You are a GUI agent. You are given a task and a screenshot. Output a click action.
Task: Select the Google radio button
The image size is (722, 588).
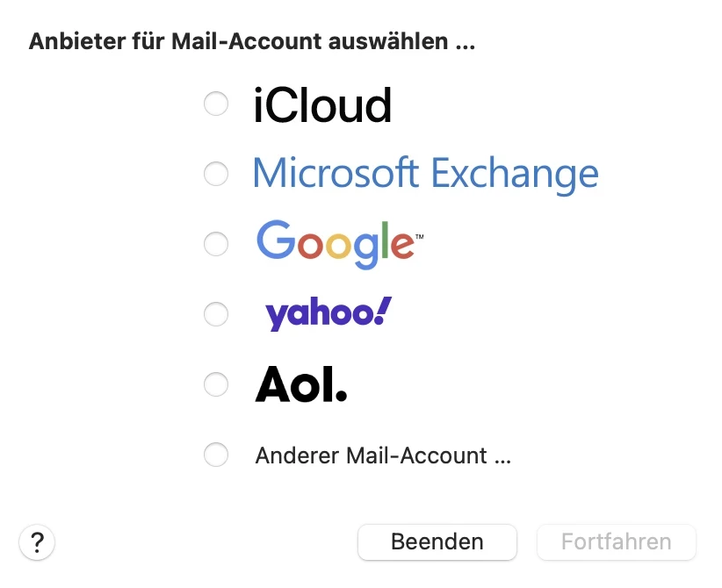pyautogui.click(x=216, y=244)
